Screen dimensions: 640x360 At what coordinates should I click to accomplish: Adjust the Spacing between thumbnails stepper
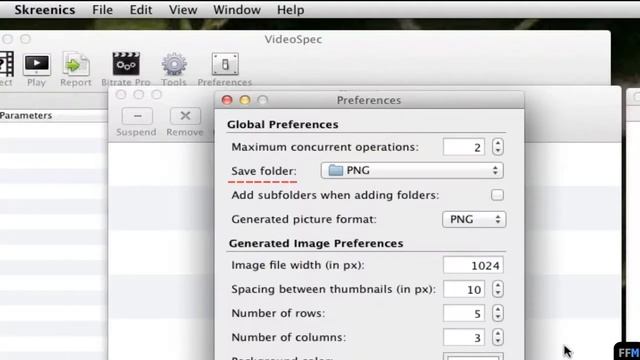point(498,289)
